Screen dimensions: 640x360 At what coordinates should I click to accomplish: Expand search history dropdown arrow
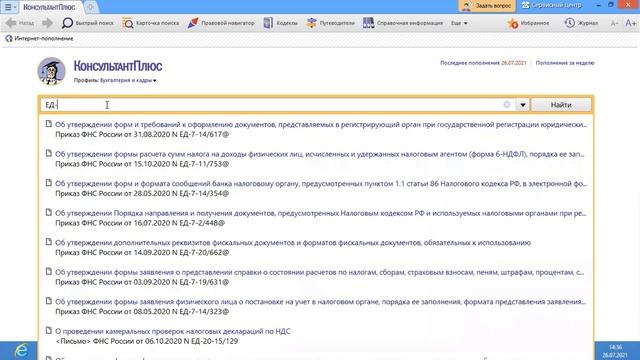pyautogui.click(x=523, y=105)
